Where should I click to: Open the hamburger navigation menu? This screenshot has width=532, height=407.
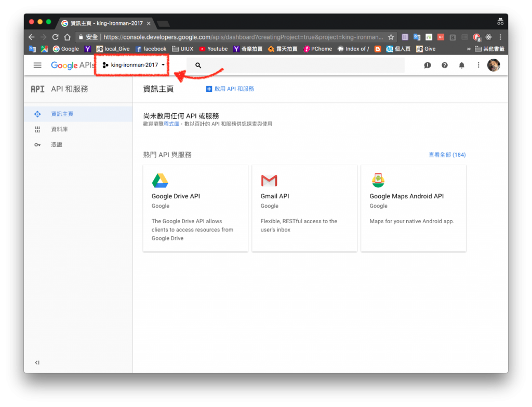pos(37,65)
